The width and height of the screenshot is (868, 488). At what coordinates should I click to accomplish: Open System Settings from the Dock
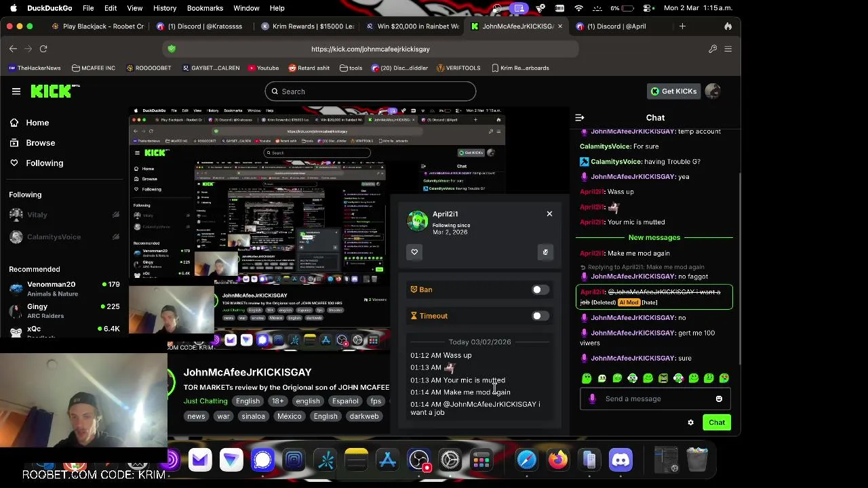450,460
